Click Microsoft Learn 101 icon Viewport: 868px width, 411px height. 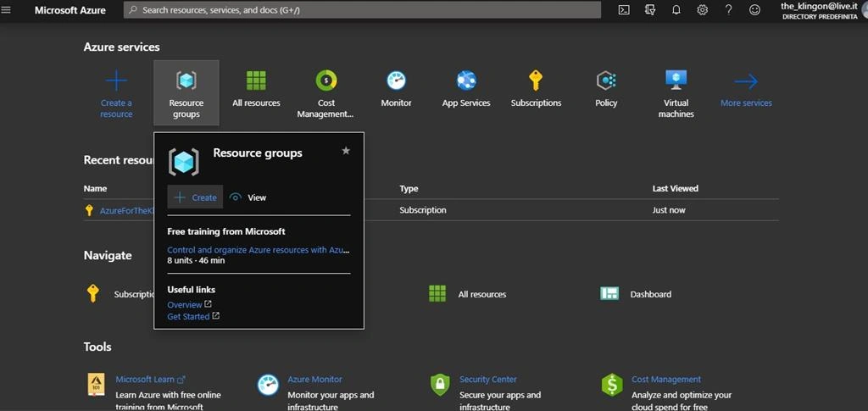coord(96,385)
